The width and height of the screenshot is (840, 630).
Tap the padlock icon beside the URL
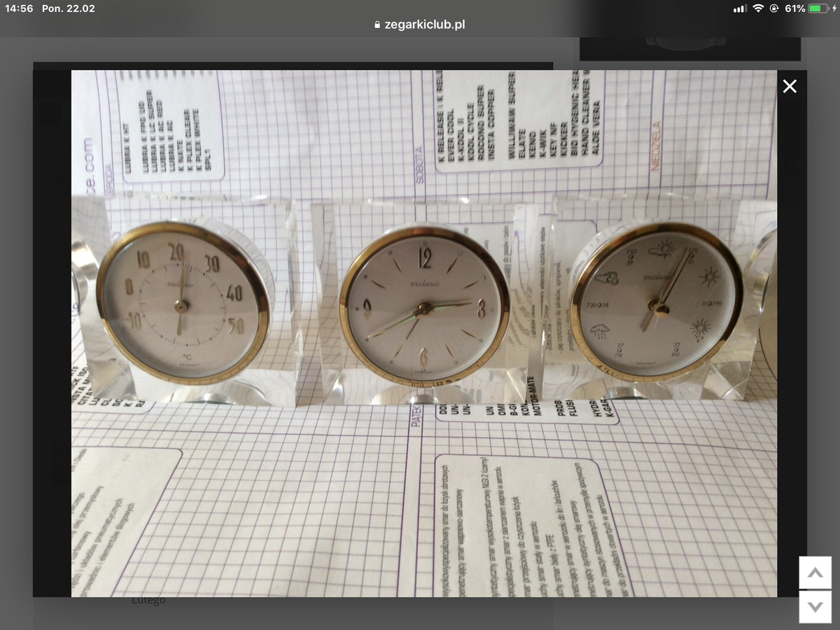pos(378,24)
